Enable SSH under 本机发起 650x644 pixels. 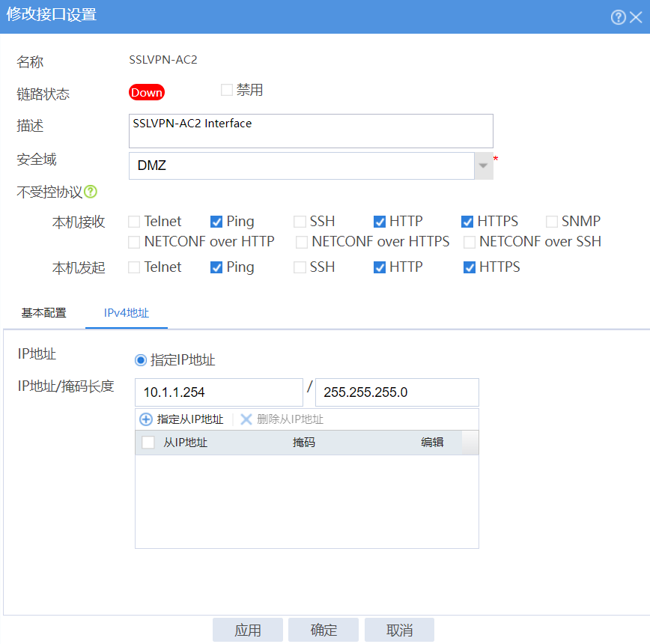(x=300, y=267)
